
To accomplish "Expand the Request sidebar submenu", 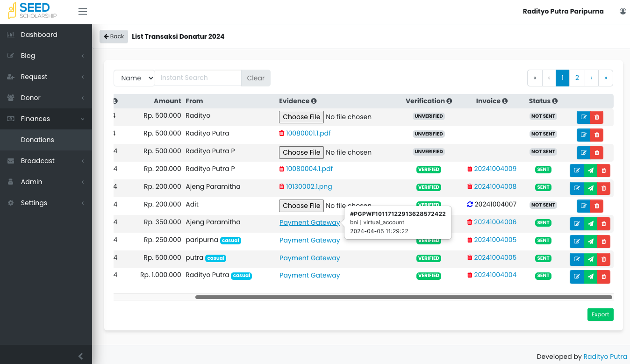I will point(46,77).
